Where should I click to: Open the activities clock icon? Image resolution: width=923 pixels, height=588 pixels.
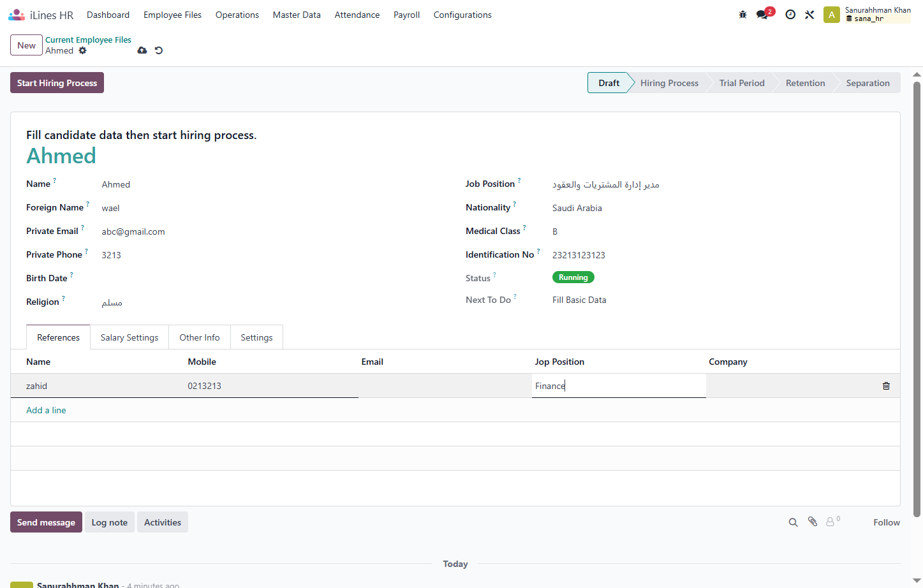(x=790, y=15)
